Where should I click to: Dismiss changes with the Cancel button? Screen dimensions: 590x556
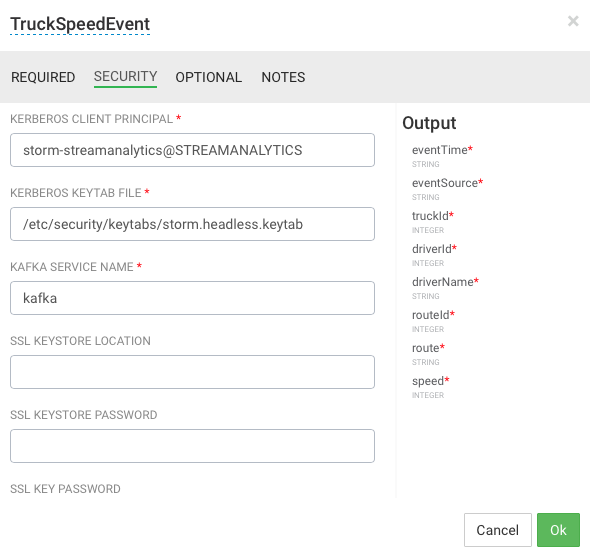pos(497,530)
